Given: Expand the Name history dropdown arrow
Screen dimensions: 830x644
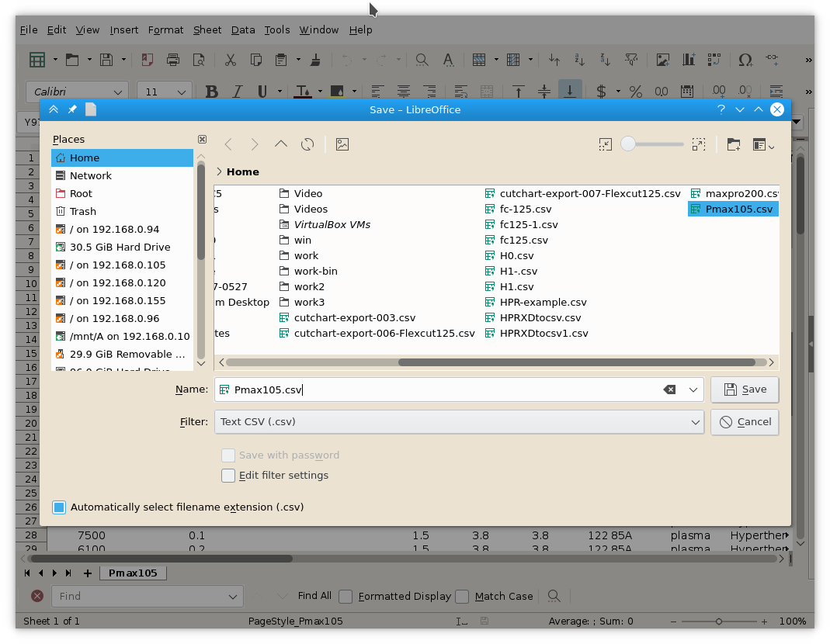Looking at the screenshot, I should pos(693,390).
